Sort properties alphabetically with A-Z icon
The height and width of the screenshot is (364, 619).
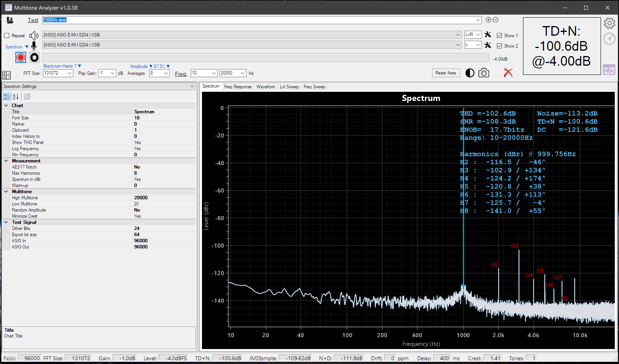click(x=16, y=96)
